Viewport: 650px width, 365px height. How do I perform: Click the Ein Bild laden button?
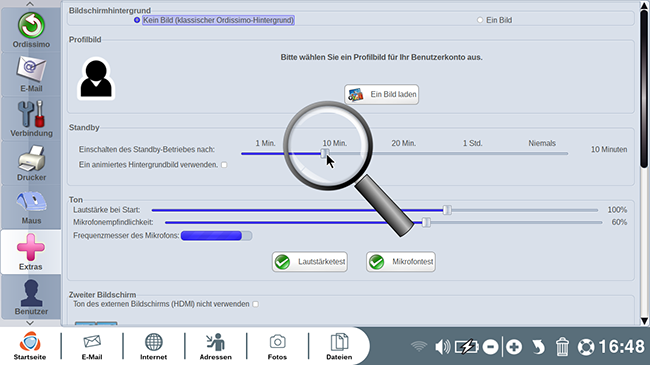click(x=381, y=95)
